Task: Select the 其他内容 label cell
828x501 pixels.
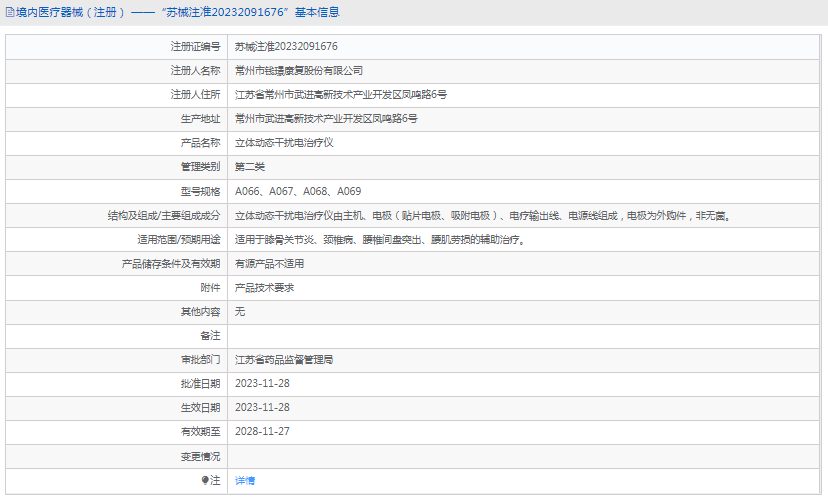Action: pos(117,311)
